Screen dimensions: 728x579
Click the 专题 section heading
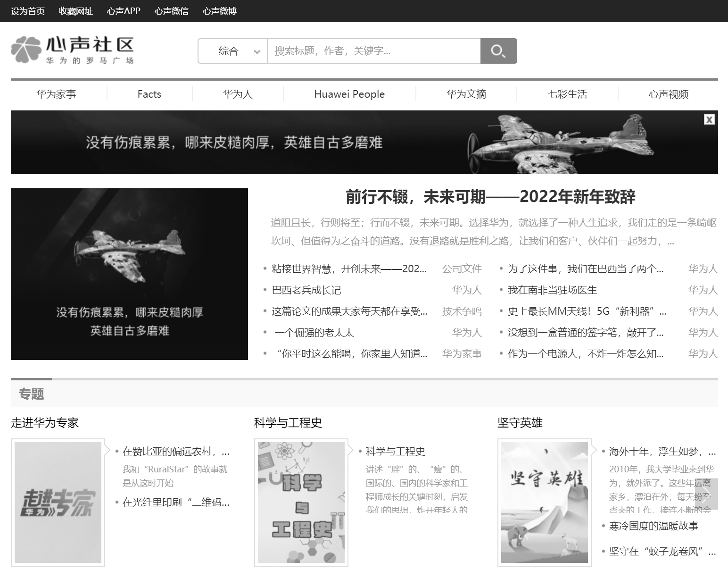[32, 394]
